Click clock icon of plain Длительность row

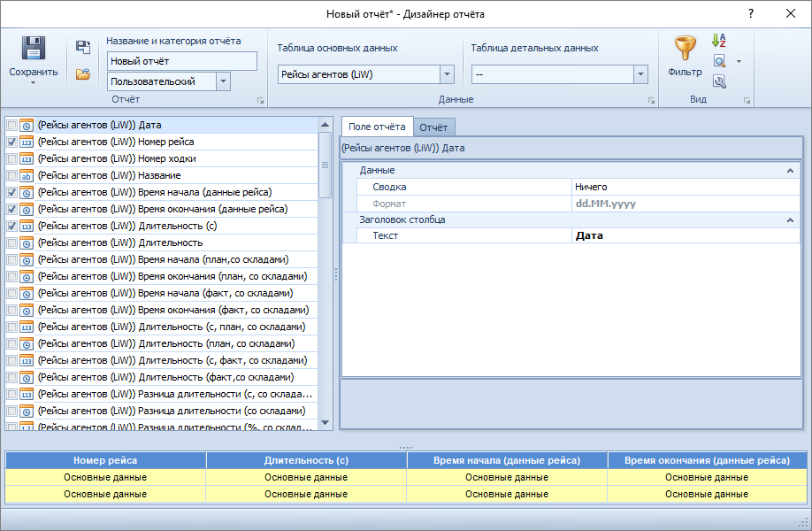tap(27, 243)
